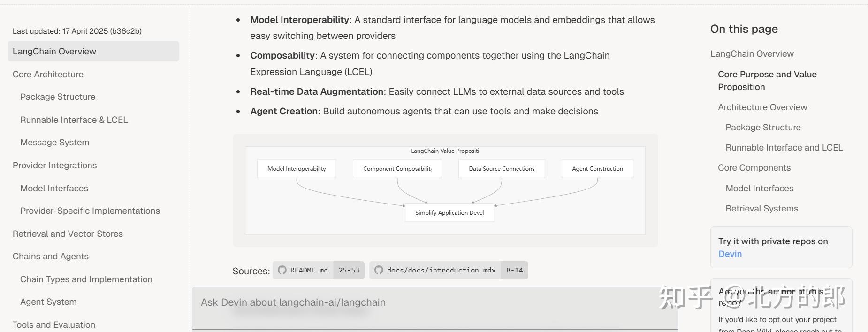Open Core Architecture in the sidebar
This screenshot has width=868, height=332.
point(48,74)
